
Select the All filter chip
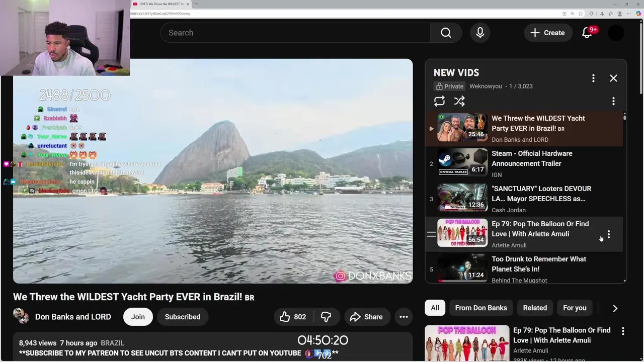click(435, 308)
